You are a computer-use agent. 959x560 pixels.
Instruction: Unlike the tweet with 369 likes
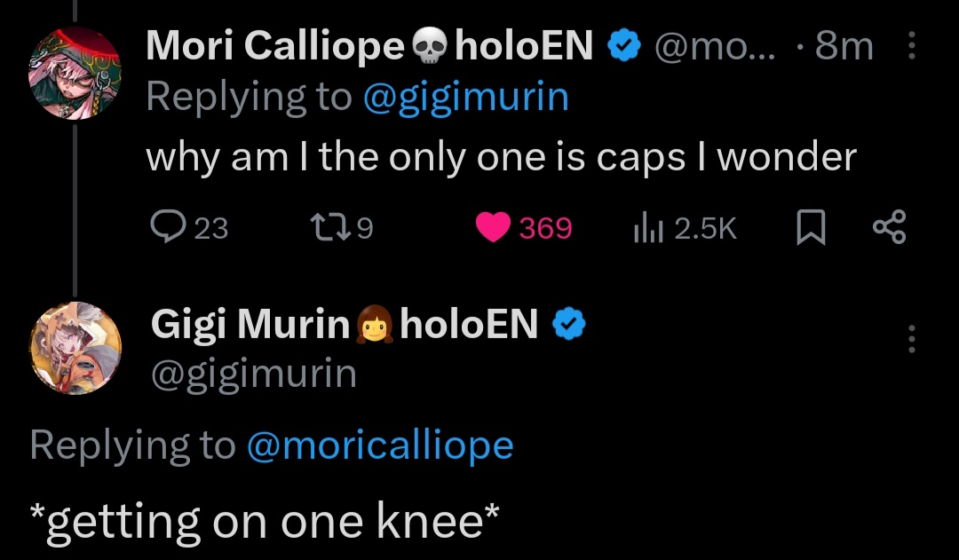pyautogui.click(x=490, y=229)
